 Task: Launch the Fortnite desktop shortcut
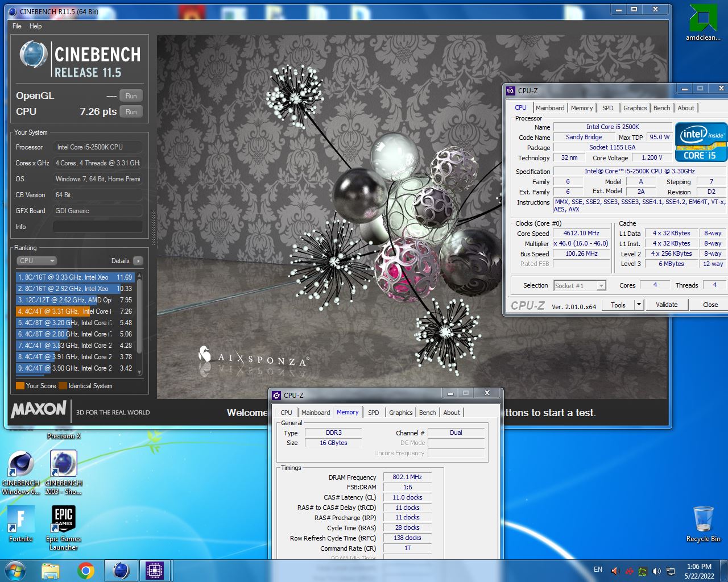(x=21, y=524)
